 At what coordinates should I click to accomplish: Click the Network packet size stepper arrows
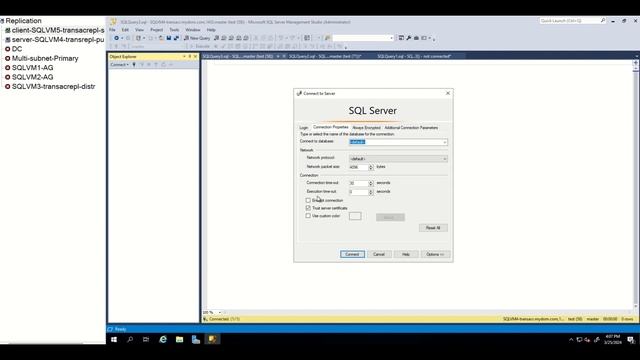371,167
